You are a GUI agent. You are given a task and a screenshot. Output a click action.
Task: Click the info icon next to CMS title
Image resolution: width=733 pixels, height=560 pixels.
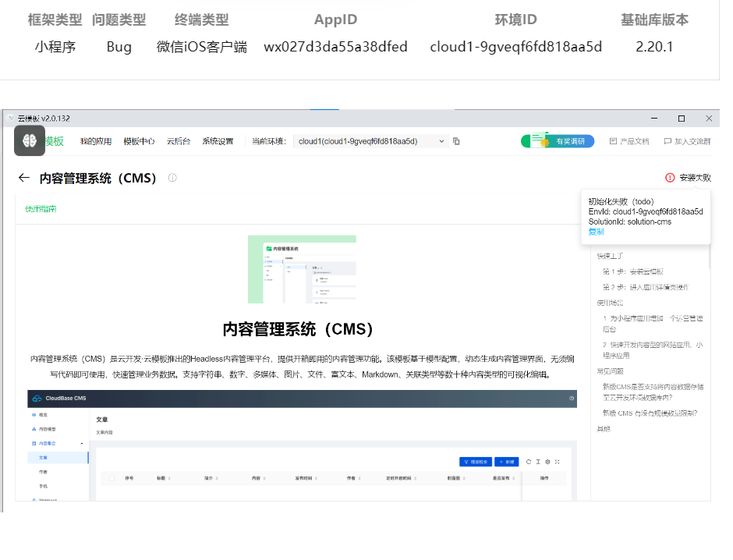click(x=172, y=178)
